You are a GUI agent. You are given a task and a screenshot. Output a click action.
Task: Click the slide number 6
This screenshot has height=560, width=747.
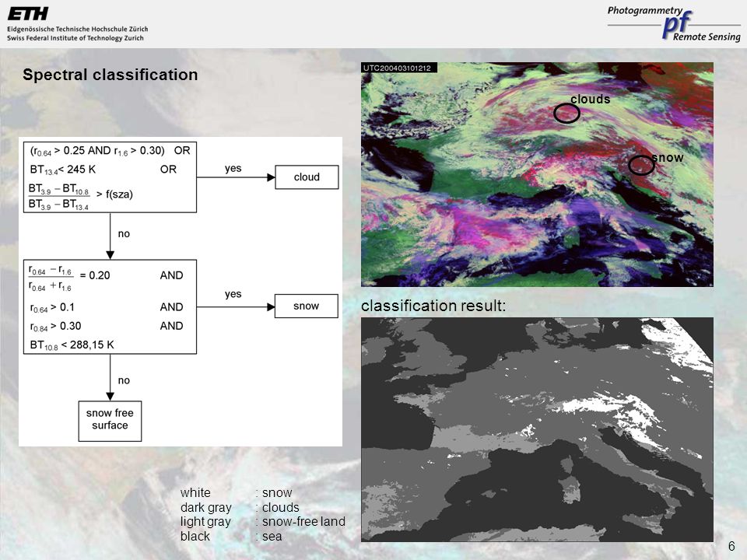[731, 546]
